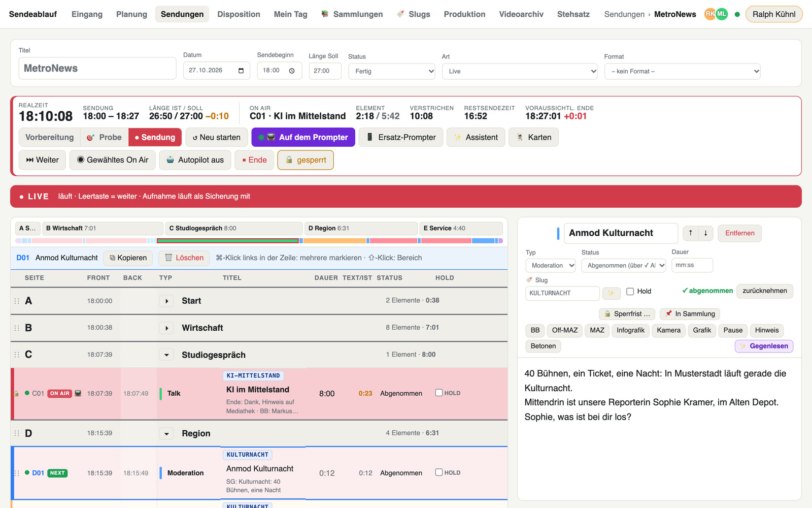Switch to Vorbereitung mode

(50, 137)
